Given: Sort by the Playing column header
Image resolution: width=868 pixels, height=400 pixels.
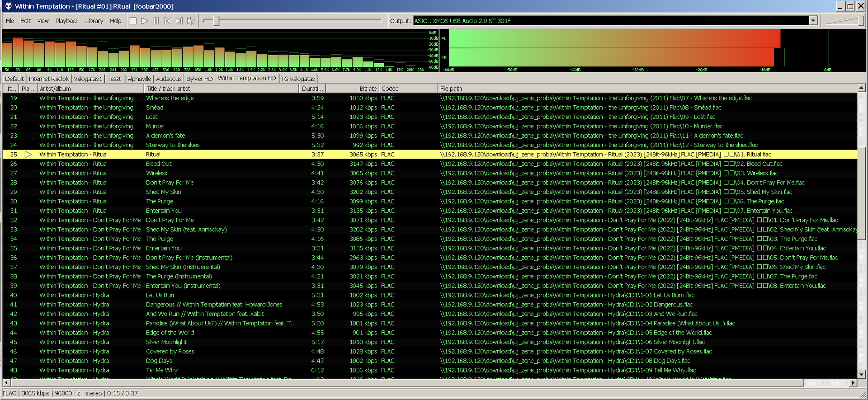Looking at the screenshot, I should tap(28, 89).
